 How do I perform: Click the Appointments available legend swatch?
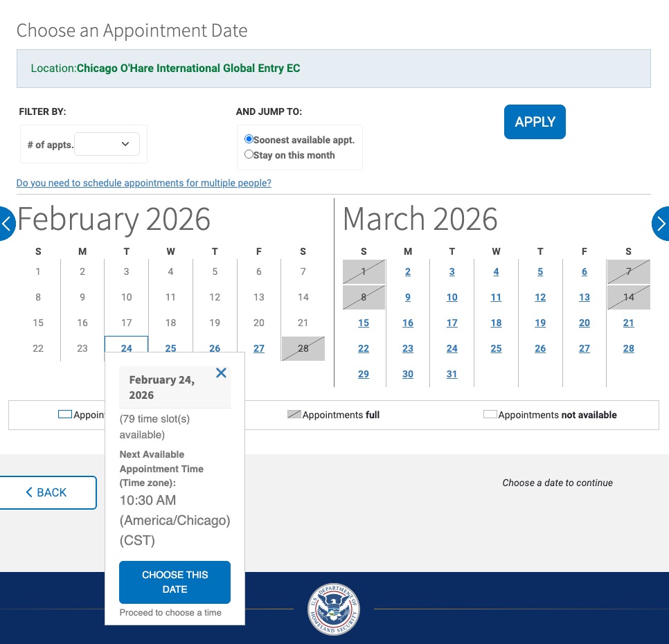tap(65, 413)
